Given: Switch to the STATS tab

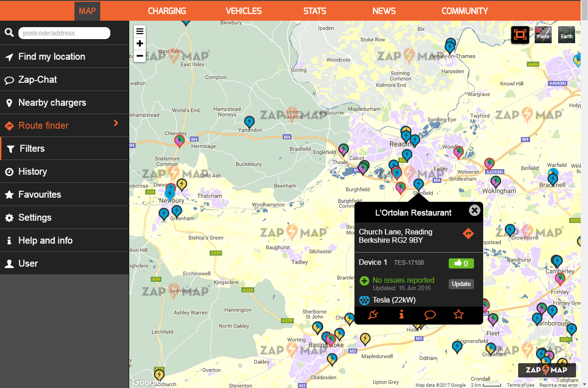Looking at the screenshot, I should tap(315, 11).
